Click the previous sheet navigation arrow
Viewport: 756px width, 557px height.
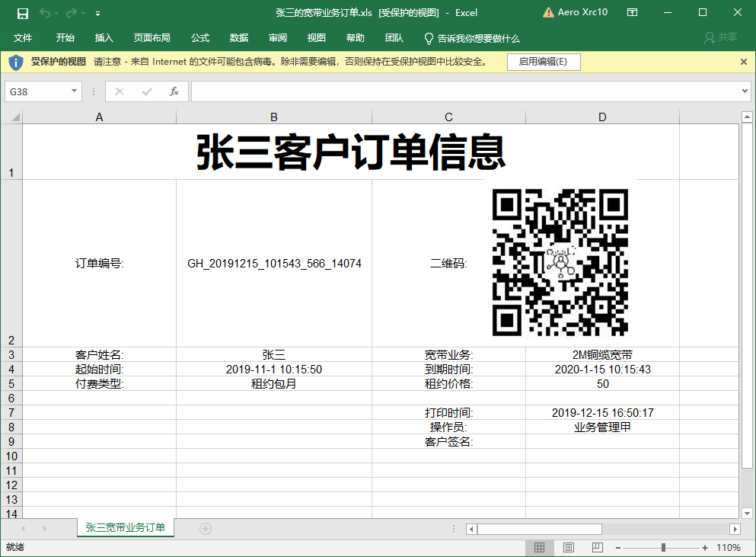(x=23, y=529)
